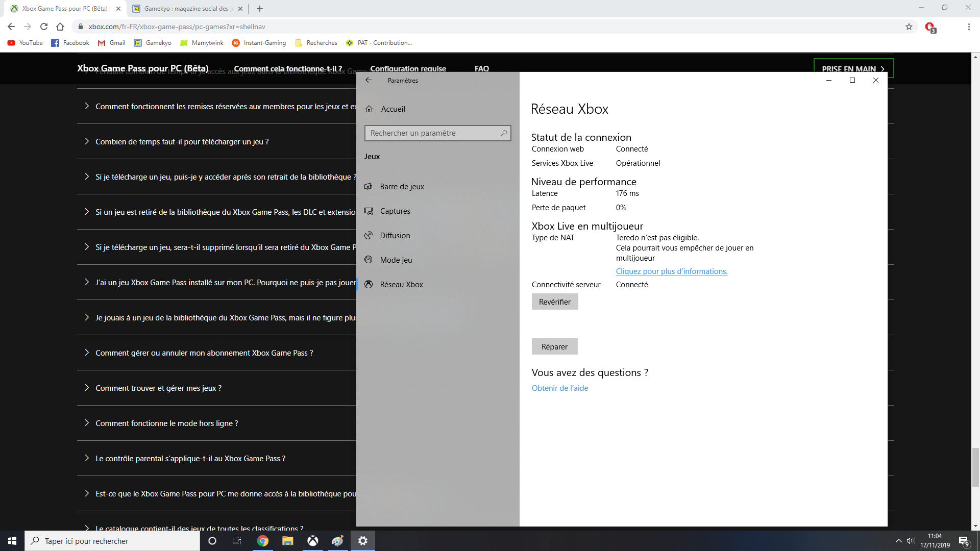Open FAQ nav item

pyautogui.click(x=481, y=68)
